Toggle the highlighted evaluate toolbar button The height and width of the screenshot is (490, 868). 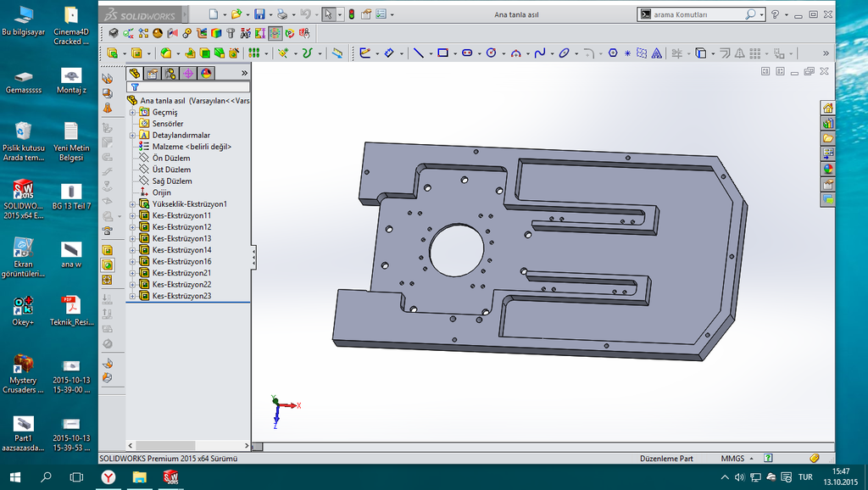(x=275, y=33)
